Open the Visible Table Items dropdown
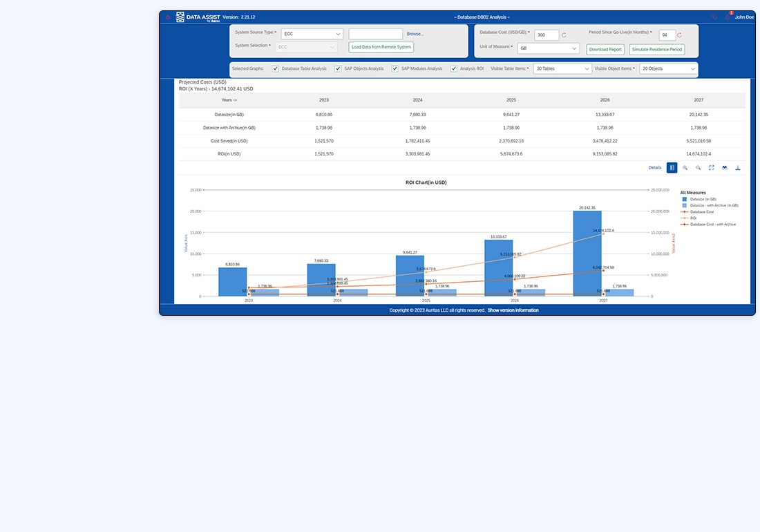Screen dimensions: 760x532 [x=562, y=69]
